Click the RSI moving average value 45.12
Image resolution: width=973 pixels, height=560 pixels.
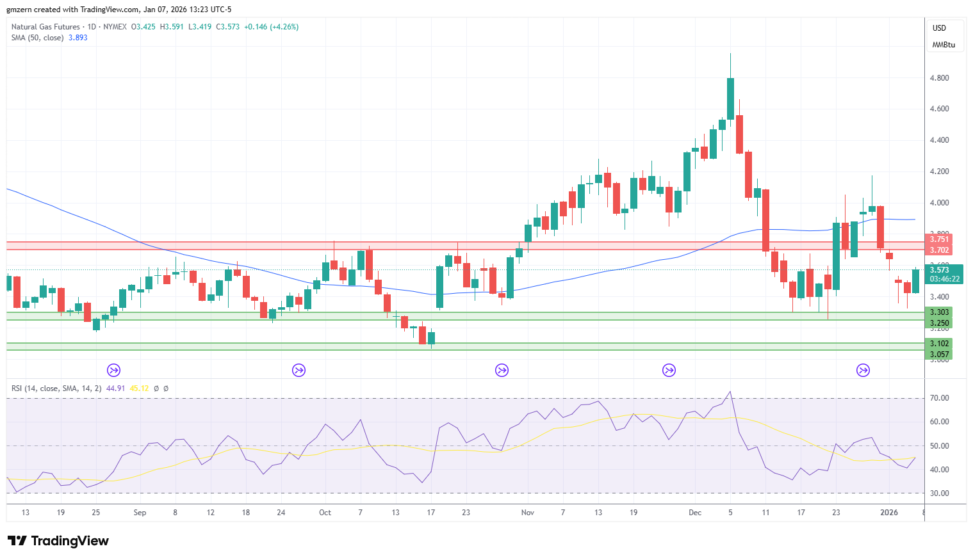(x=139, y=388)
